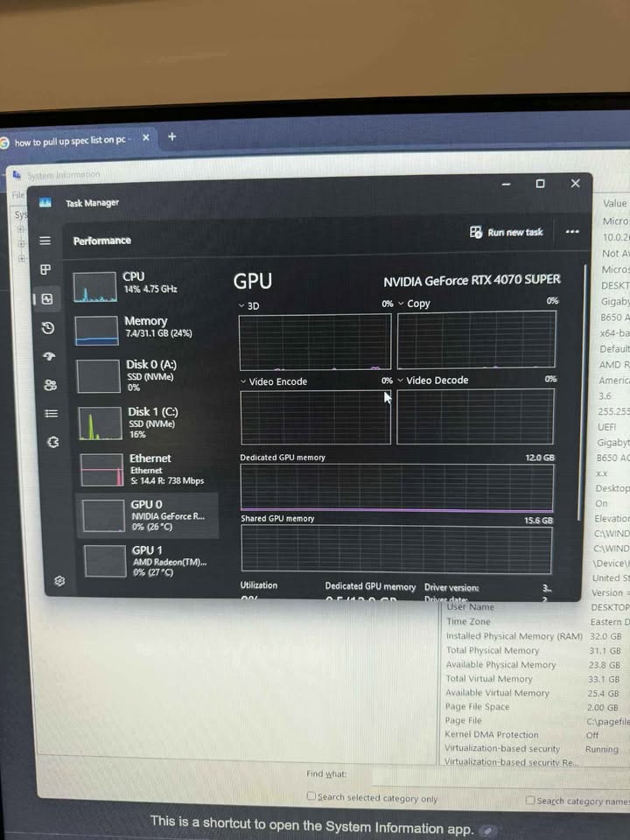Select GPU 0 NVIDIA GeForce entry
The width and height of the screenshot is (630, 840).
(x=147, y=515)
